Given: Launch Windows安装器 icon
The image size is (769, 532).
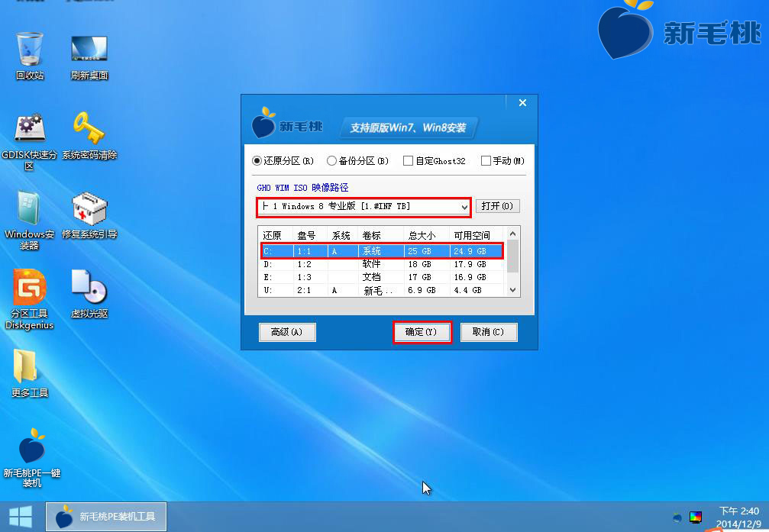Looking at the screenshot, I should tap(30, 221).
